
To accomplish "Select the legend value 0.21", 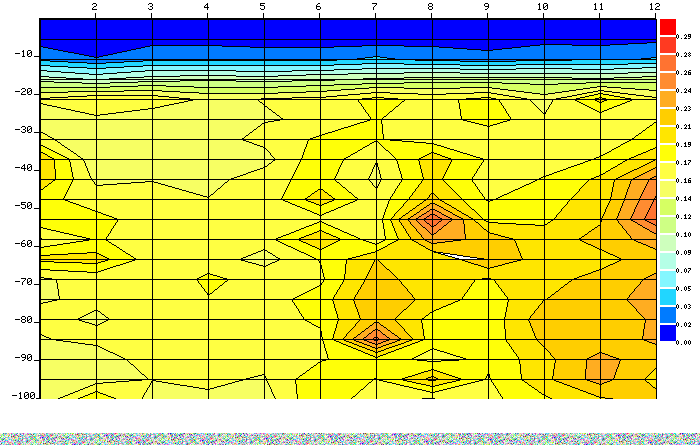I will click(x=683, y=126).
